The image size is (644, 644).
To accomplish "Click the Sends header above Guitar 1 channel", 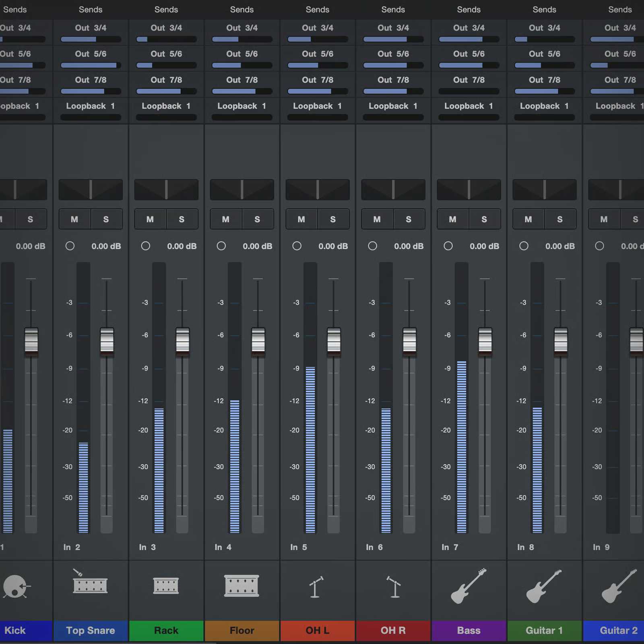I will 544,9.
